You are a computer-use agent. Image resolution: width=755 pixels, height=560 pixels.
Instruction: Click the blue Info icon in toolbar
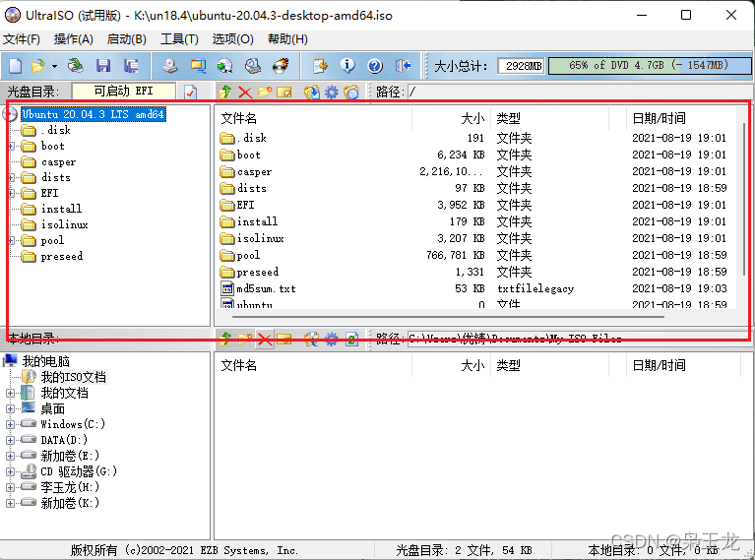[347, 66]
